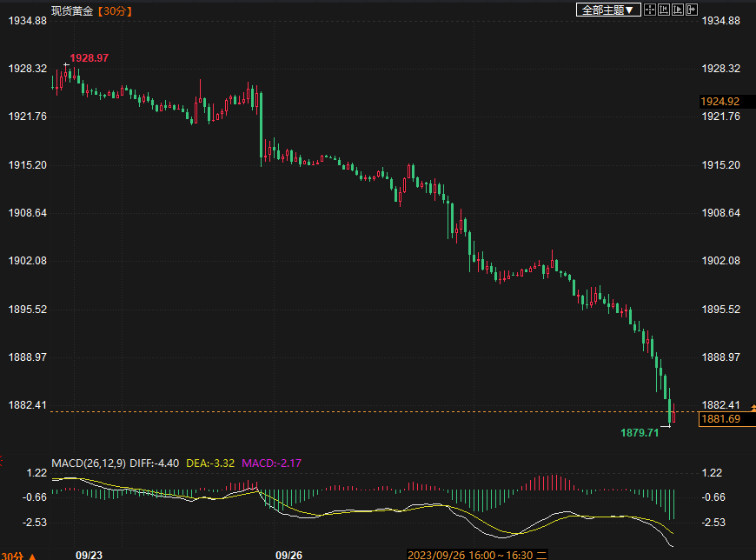756x560 pixels.
Task: Click the yellow DEA:-3.32 value label
Action: (x=209, y=463)
